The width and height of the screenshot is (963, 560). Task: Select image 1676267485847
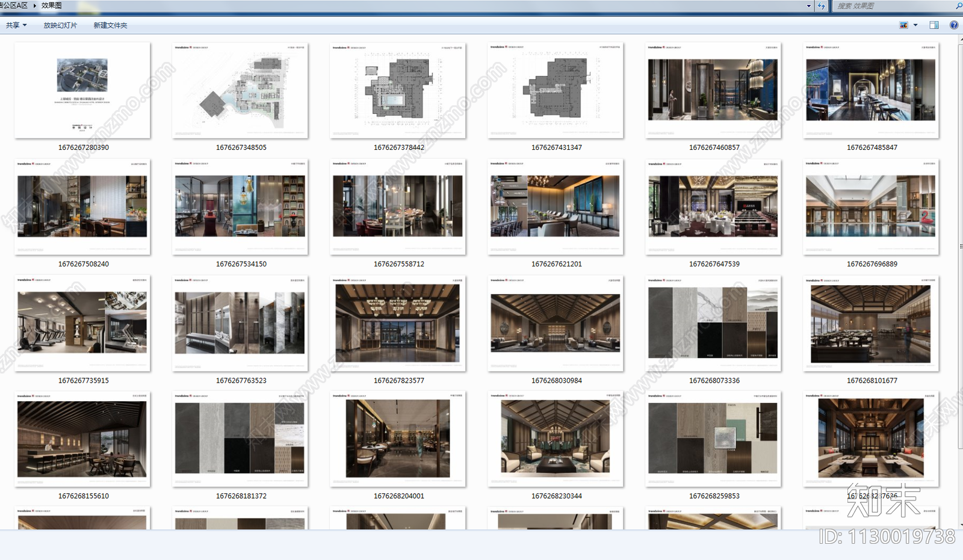(871, 90)
